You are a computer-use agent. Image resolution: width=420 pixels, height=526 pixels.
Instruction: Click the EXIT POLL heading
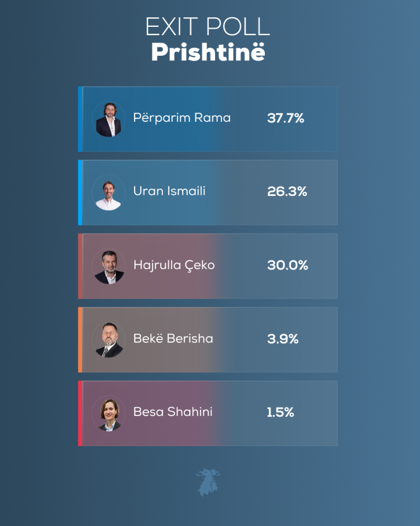pyautogui.click(x=208, y=27)
